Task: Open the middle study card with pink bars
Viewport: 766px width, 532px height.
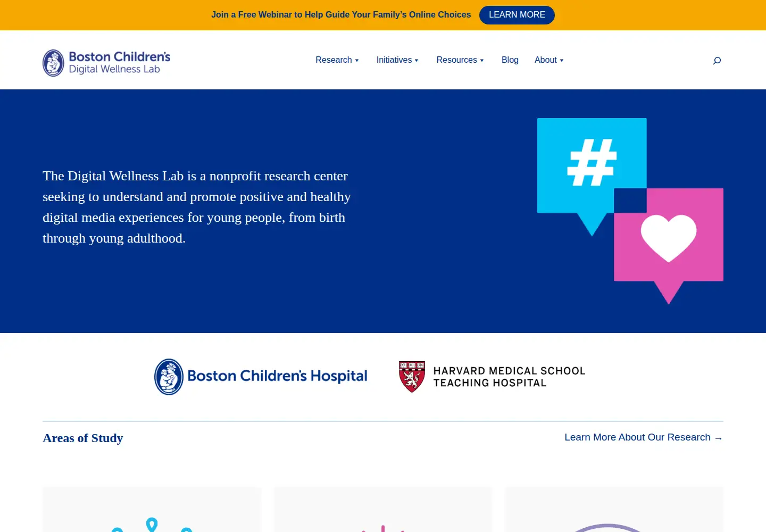Action: click(x=383, y=510)
